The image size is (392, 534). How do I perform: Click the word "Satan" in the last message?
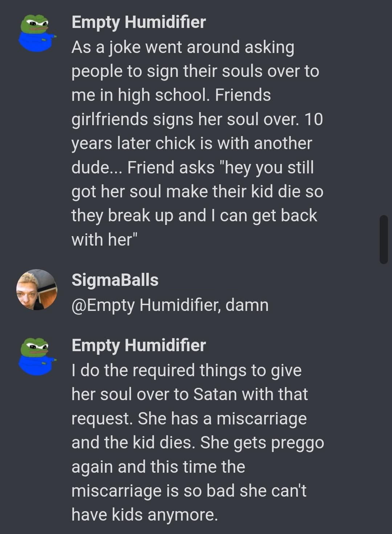(x=215, y=394)
